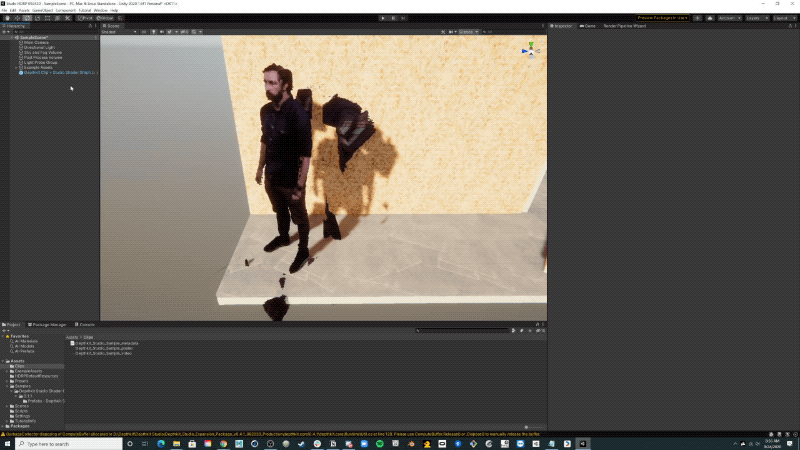Select the Hand tool in Unity toolbar

(x=7, y=18)
